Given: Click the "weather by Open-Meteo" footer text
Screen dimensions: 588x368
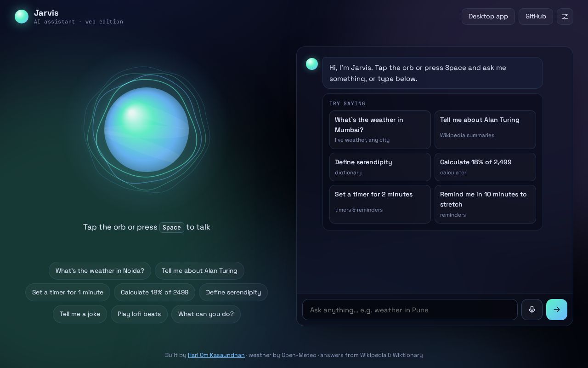Looking at the screenshot, I should click(x=283, y=355).
